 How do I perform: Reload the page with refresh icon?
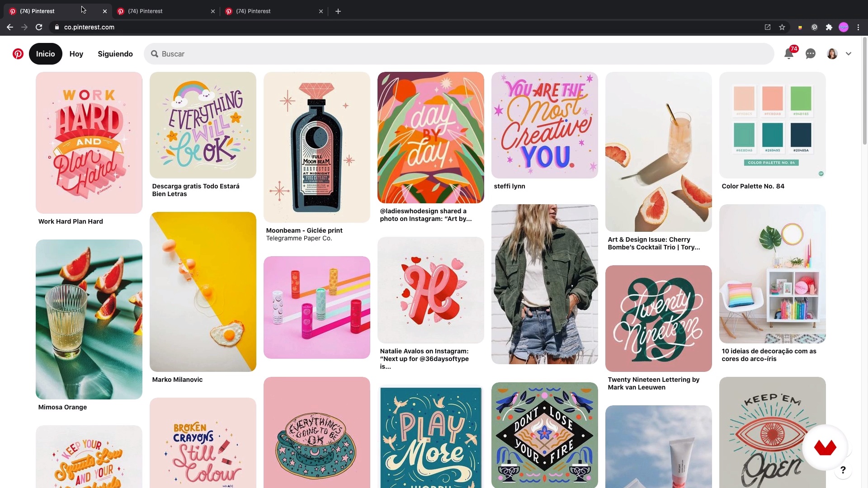(39, 27)
